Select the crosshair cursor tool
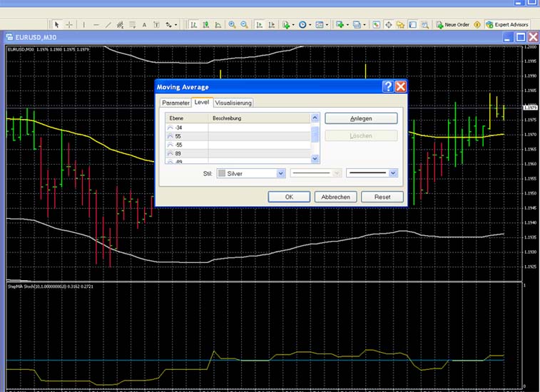540x392 pixels. pos(69,24)
